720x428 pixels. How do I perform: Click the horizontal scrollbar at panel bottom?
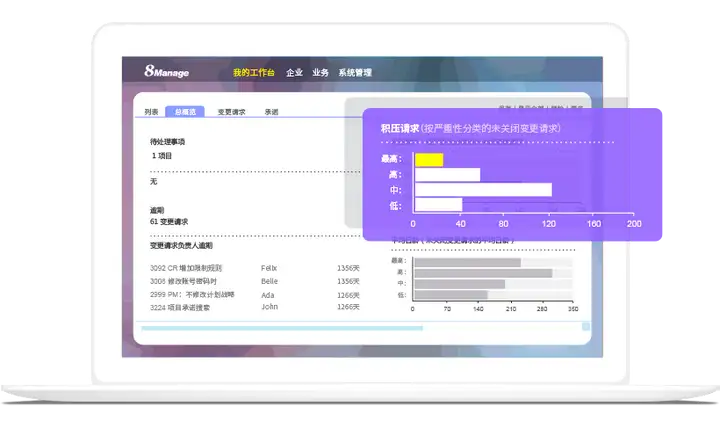point(282,328)
